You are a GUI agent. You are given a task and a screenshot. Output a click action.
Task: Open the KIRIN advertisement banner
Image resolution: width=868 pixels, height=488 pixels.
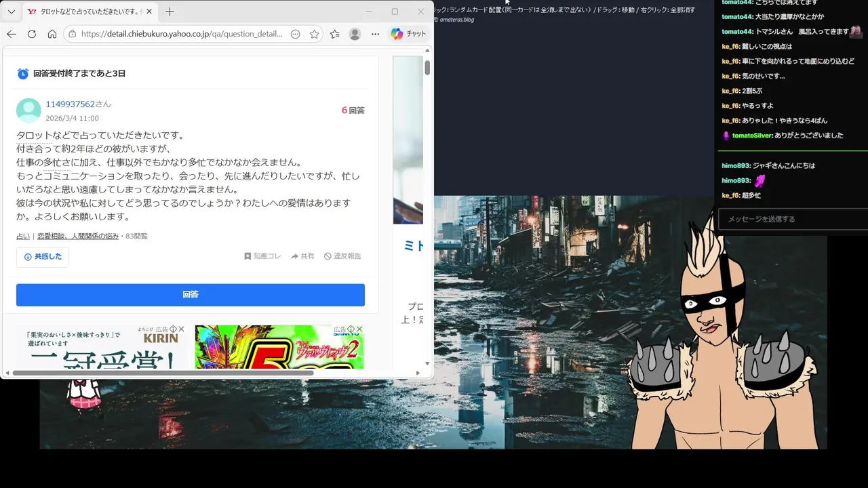[x=101, y=347]
